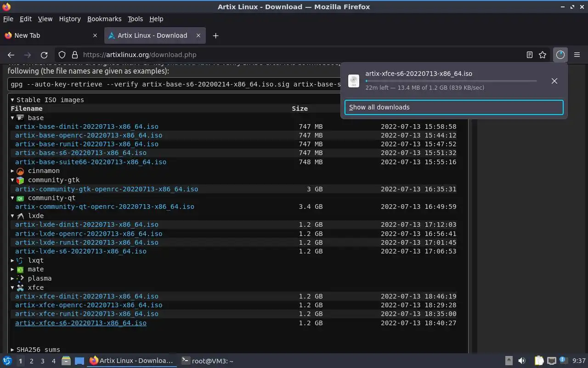Image resolution: width=588 pixels, height=368 pixels.
Task: Open artix-base-suite66-20220713-x86_64.iso link
Action: (x=91, y=162)
